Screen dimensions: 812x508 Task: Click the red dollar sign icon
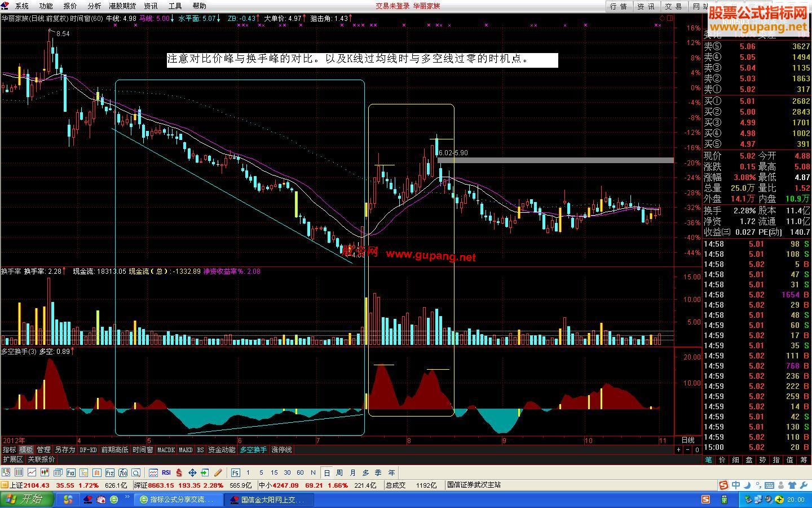click(179, 472)
